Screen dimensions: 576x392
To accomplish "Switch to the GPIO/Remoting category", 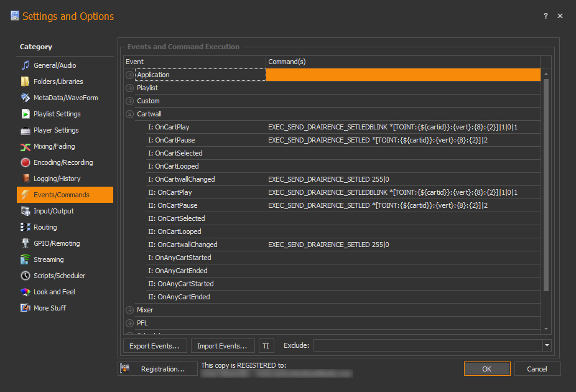I will click(x=57, y=243).
